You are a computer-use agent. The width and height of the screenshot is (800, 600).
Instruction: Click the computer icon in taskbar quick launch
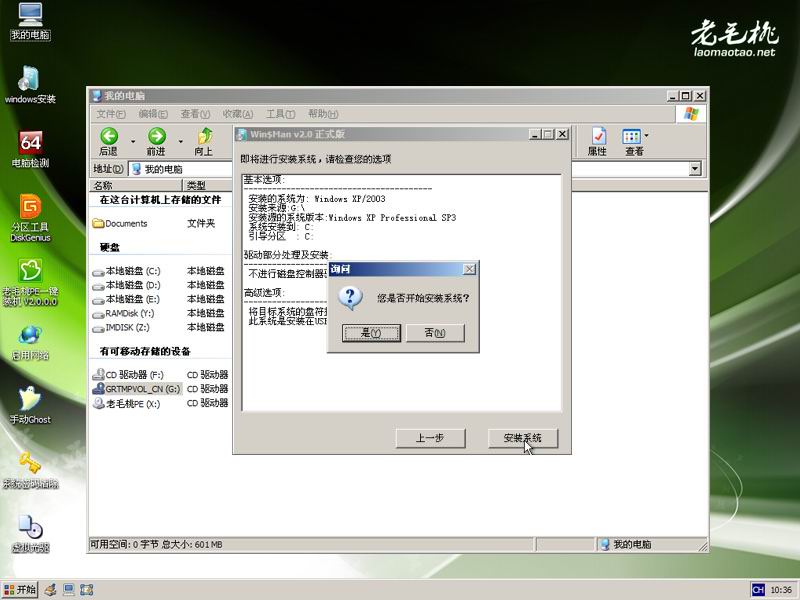68,590
